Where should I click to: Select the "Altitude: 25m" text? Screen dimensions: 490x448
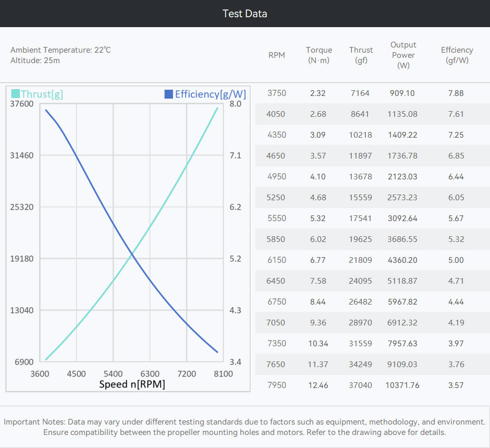(35, 60)
